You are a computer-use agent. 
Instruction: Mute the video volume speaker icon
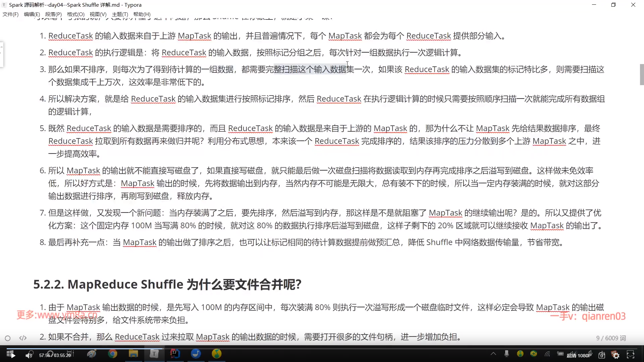tap(29, 355)
